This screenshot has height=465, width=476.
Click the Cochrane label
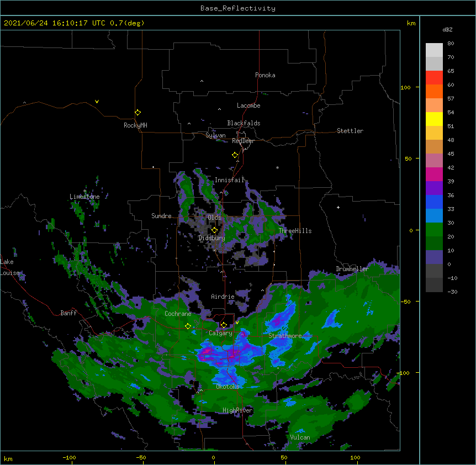178,314
